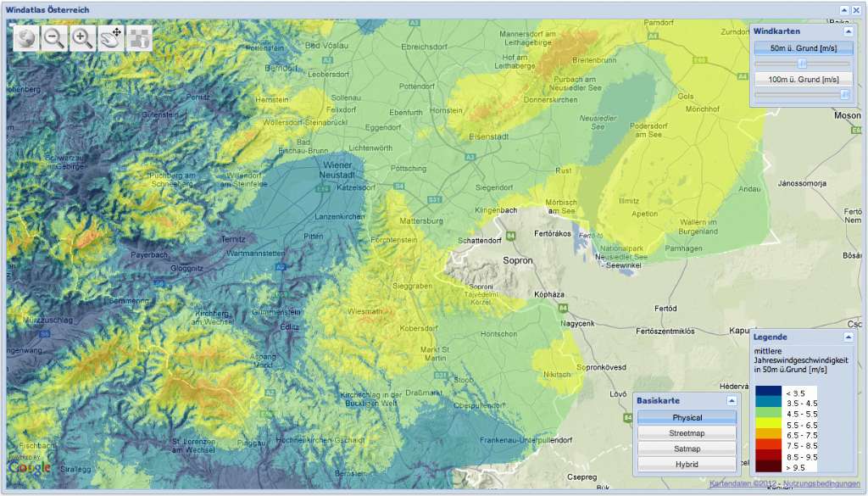Switch base map to Satmap

point(687,449)
